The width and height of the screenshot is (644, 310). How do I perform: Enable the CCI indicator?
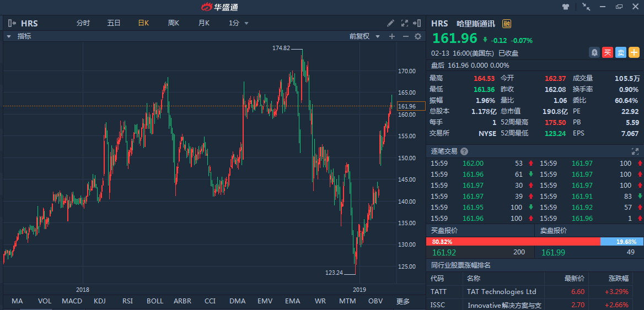210,301
